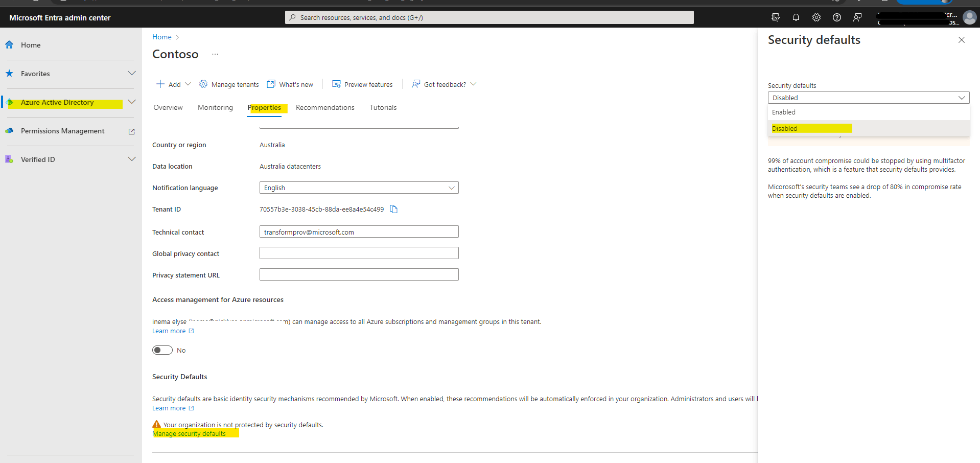Open the Got feedback dropdown chevron

[x=474, y=84]
